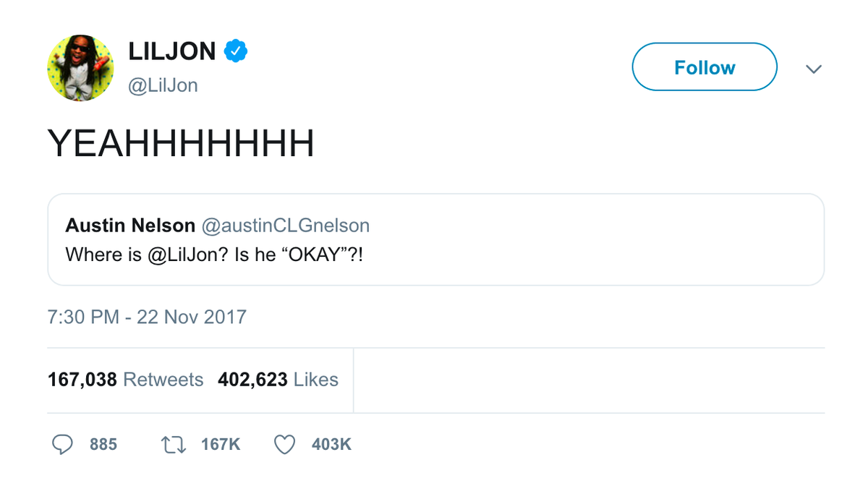This screenshot has width=868, height=486.
Task: Open the 7:30 PM - 22 Nov 2017 timestamp
Action: [147, 317]
